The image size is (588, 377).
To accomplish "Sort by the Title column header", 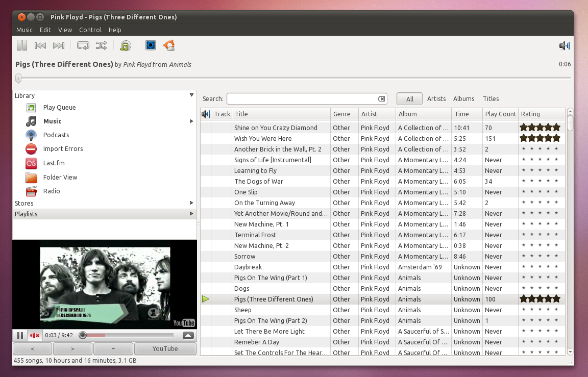I will 281,114.
